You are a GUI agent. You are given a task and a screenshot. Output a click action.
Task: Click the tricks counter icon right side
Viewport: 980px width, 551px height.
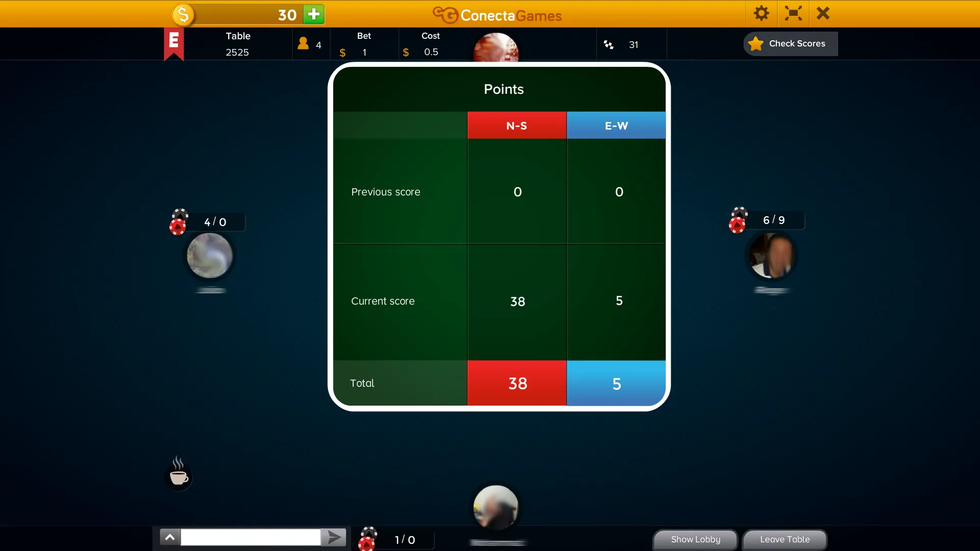click(739, 219)
